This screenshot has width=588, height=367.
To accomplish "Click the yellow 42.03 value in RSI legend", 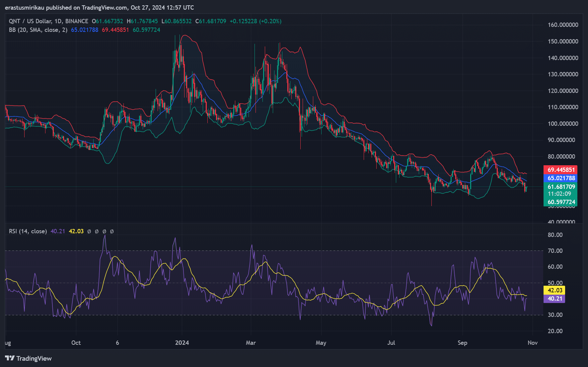I will coord(76,231).
